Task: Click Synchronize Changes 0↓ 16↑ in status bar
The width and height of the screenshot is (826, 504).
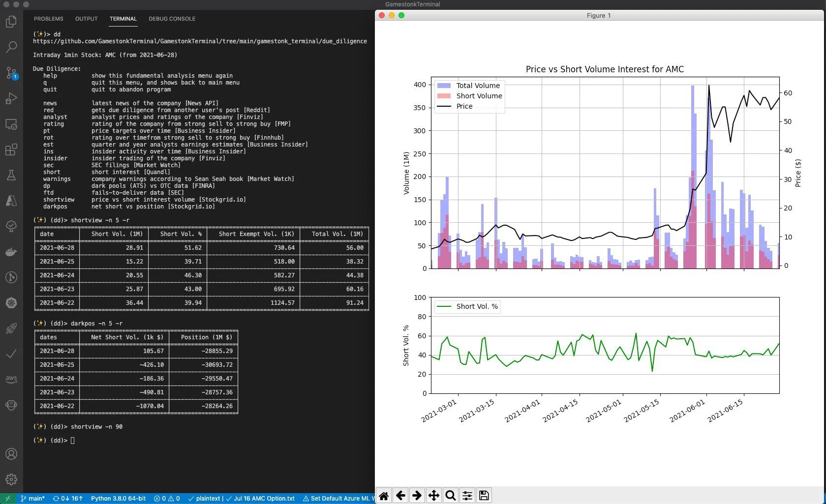Action: (67, 499)
